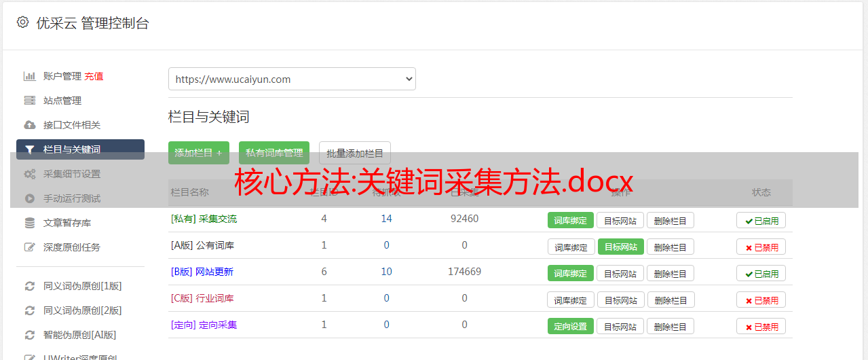Click the server icon for 站点管理
The height and width of the screenshot is (360, 868).
click(x=30, y=101)
